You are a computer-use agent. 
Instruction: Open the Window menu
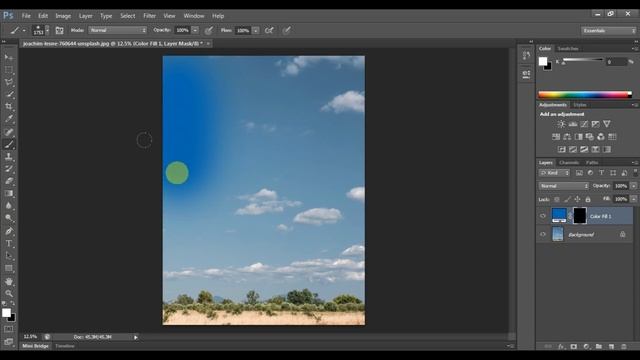click(x=193, y=16)
